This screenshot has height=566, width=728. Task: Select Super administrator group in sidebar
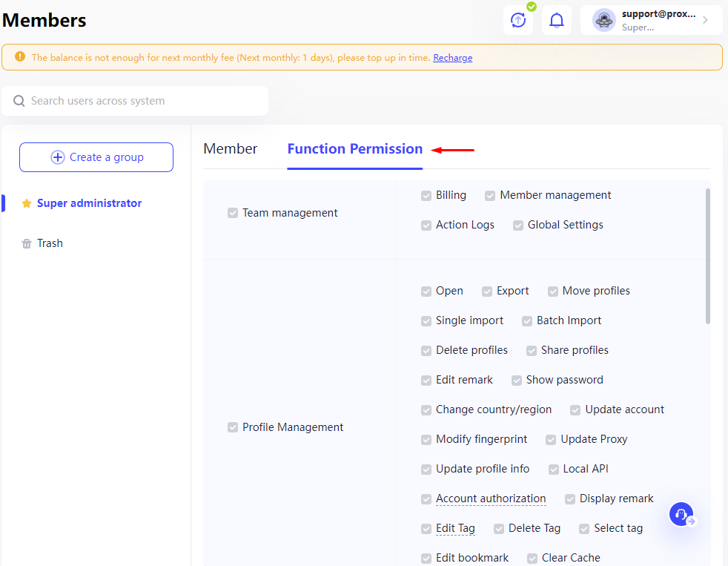[89, 203]
